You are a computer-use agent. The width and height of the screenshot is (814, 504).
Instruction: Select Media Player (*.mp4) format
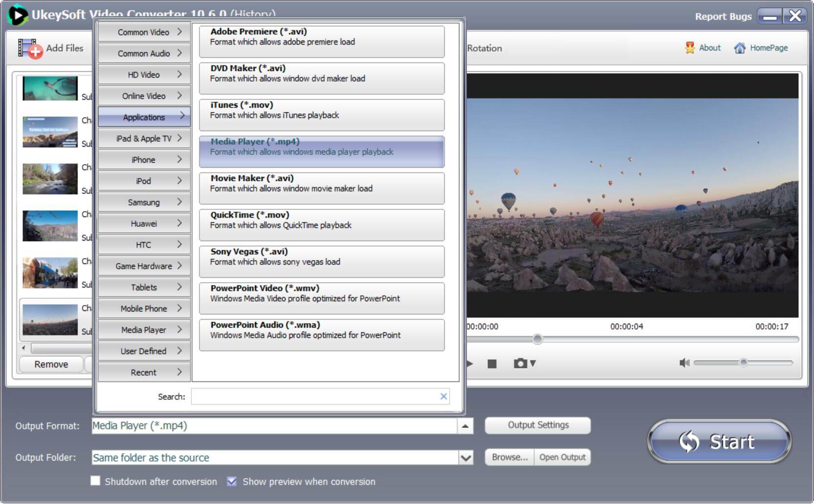point(322,152)
